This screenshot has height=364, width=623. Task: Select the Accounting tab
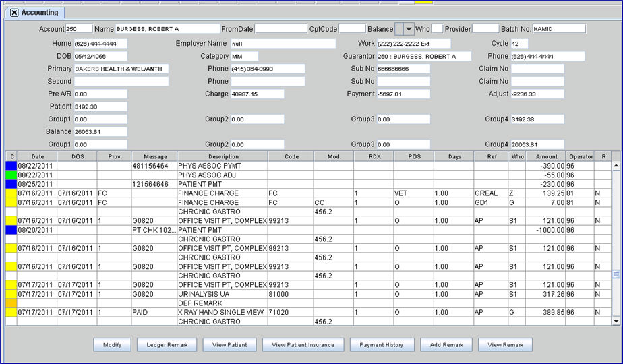(x=34, y=13)
